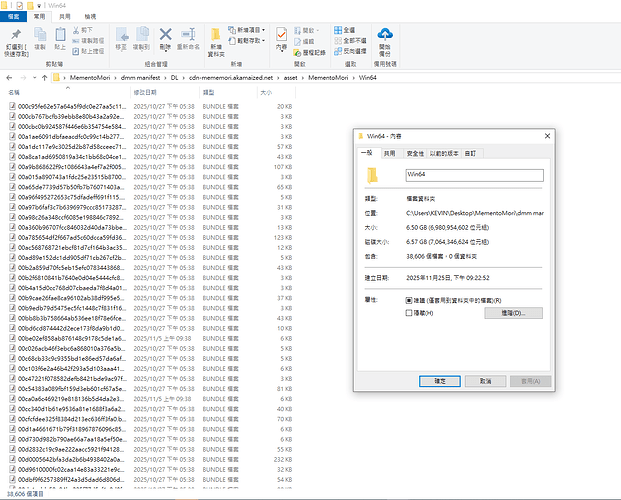Click the New Folder (新增資料夾) icon
Image resolution: width=621 pixels, height=500 pixels.
point(217,36)
